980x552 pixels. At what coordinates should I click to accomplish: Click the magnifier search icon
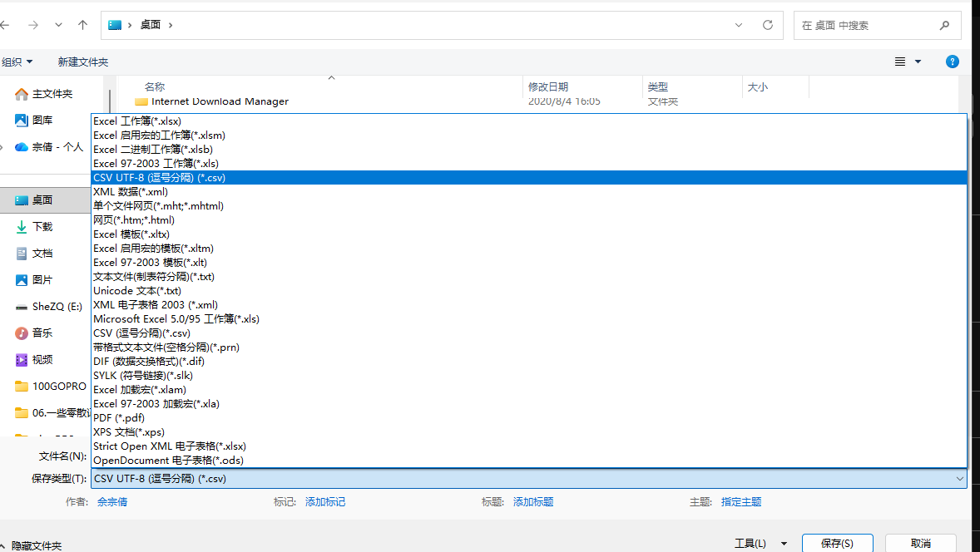tap(944, 25)
